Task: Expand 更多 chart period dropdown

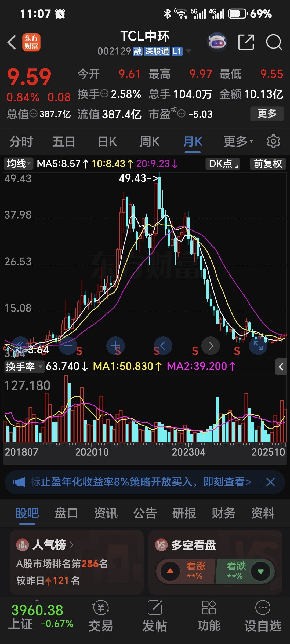Action: click(x=238, y=141)
